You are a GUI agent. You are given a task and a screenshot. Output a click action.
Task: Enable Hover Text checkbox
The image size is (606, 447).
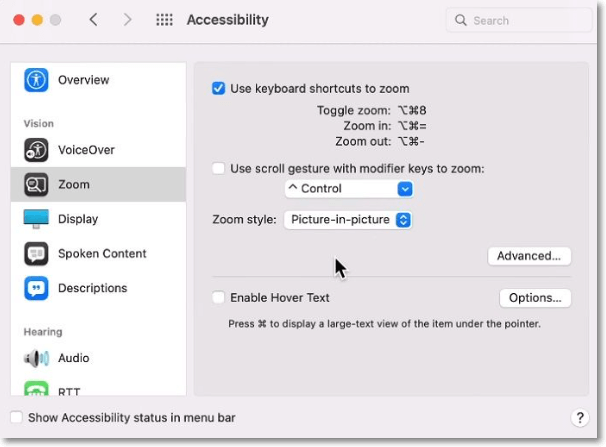click(x=218, y=297)
